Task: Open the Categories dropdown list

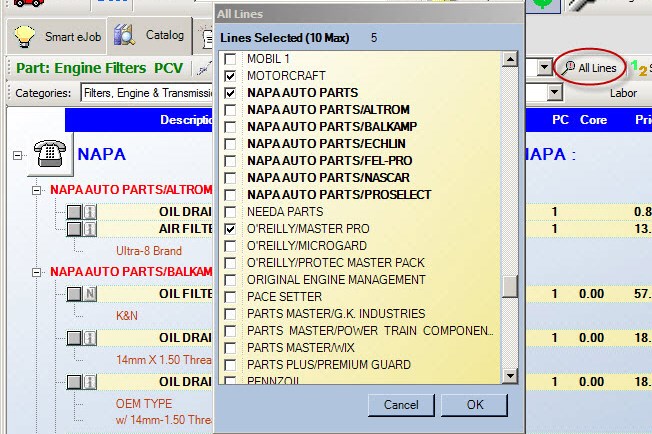Action: coord(555,93)
